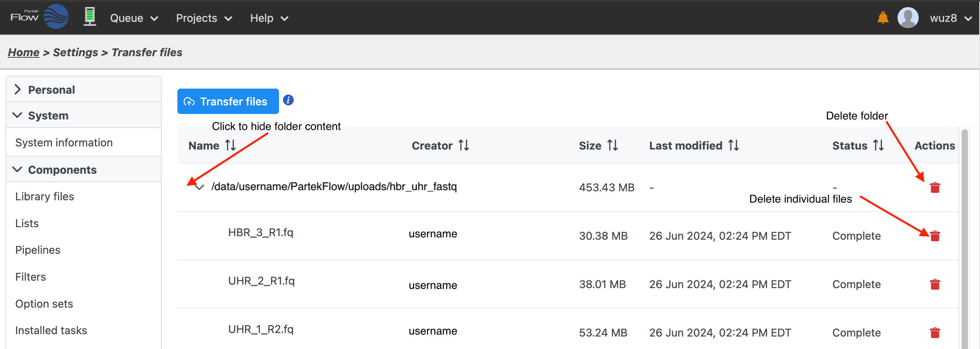Sort table by Last modified
Screen dimensions: 980x349
(733, 146)
